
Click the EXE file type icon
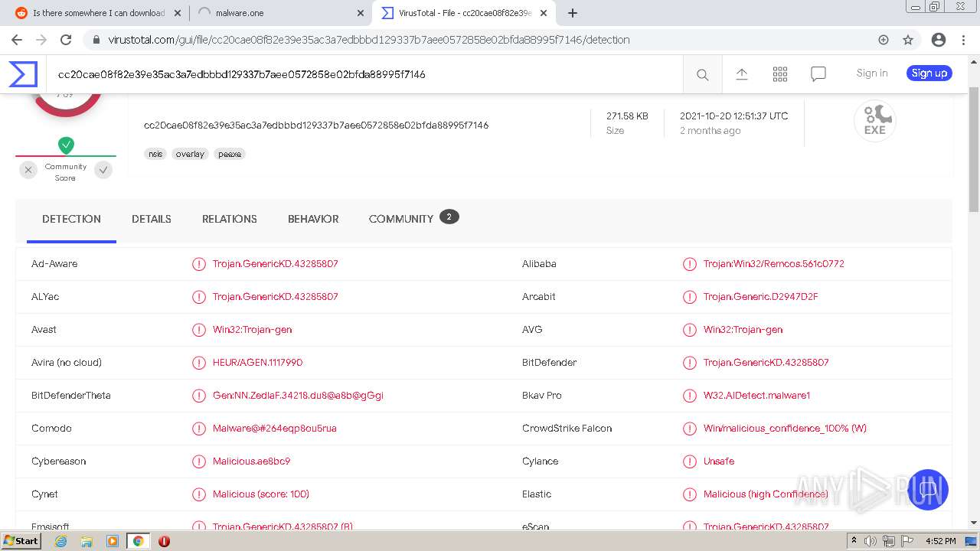tap(875, 121)
